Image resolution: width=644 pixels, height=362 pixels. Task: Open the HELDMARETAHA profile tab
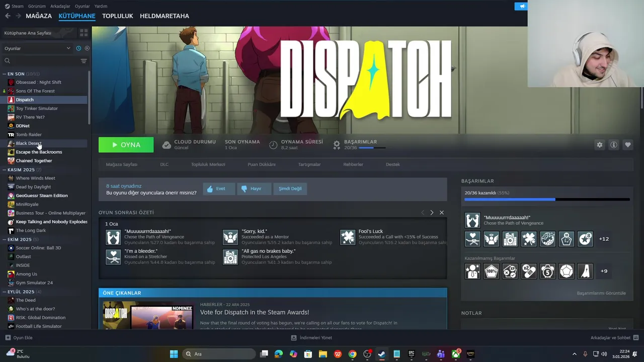tap(165, 16)
